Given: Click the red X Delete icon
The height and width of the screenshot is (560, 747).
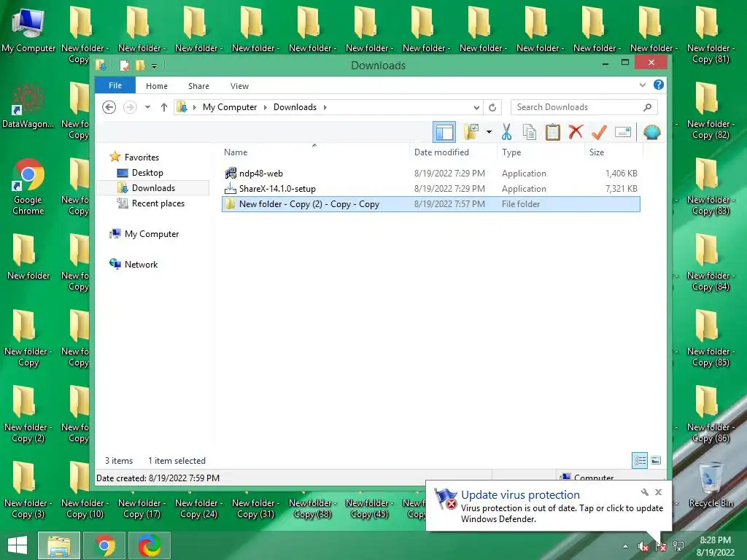Looking at the screenshot, I should pyautogui.click(x=576, y=131).
